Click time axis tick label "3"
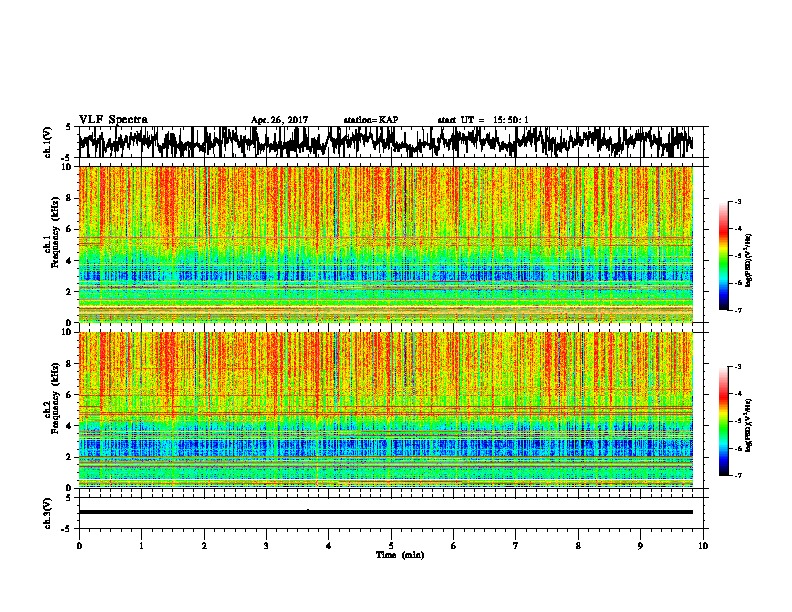The height and width of the screenshot is (612, 792). (266, 546)
